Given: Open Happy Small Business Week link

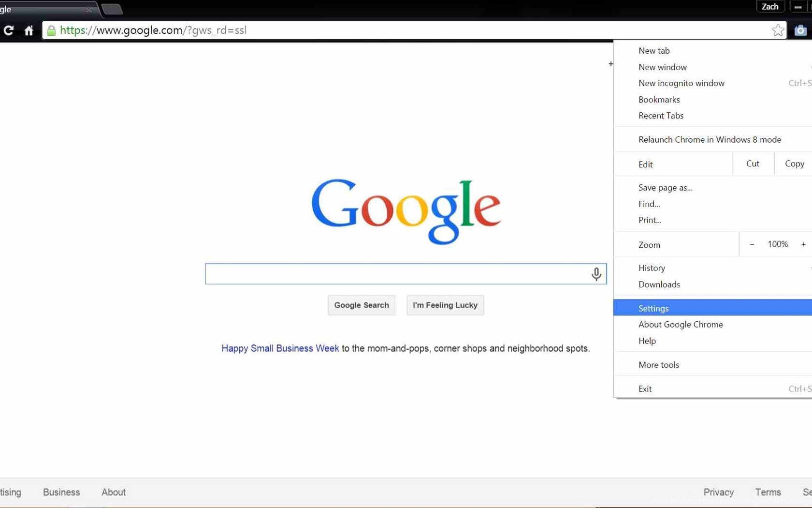Looking at the screenshot, I should point(280,348).
